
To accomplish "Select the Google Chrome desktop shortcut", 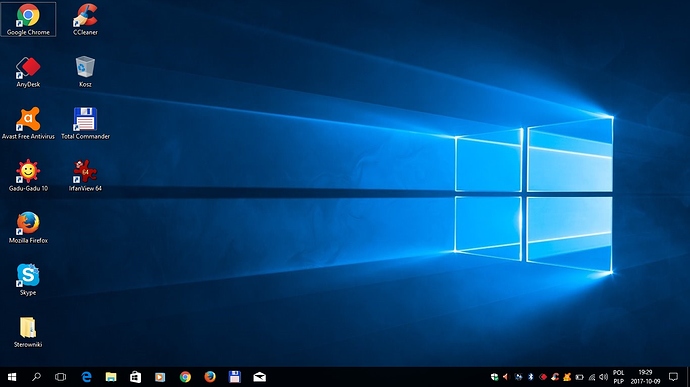I will 28,19.
